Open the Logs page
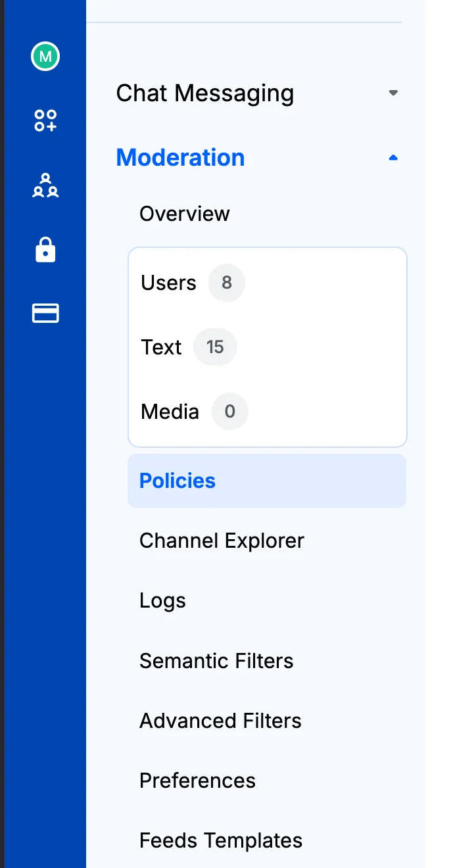The height and width of the screenshot is (868, 476). click(x=162, y=600)
